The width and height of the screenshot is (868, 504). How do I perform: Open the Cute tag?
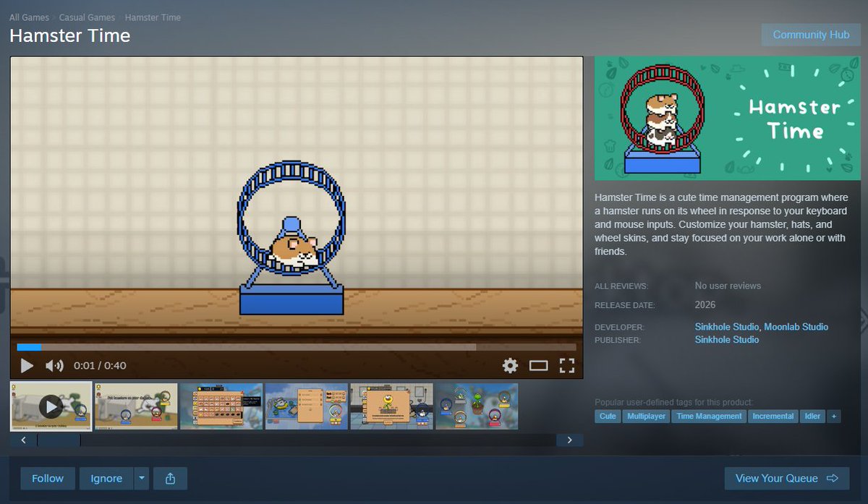tap(608, 417)
